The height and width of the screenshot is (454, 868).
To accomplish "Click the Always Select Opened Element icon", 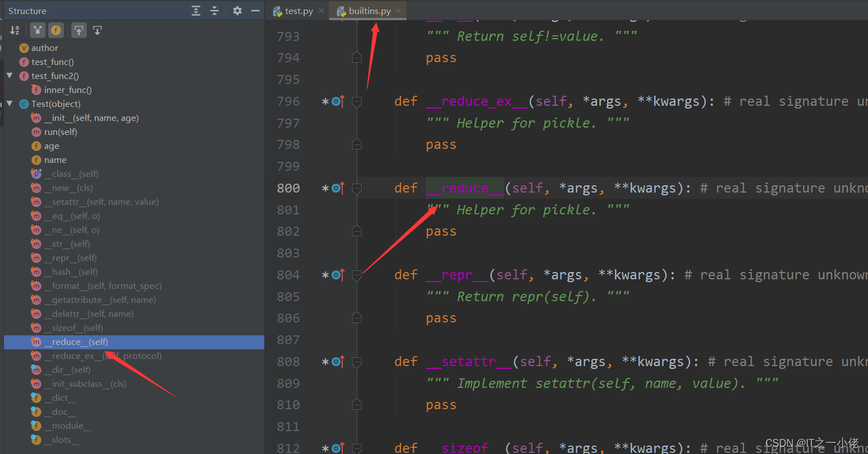I will click(x=79, y=30).
